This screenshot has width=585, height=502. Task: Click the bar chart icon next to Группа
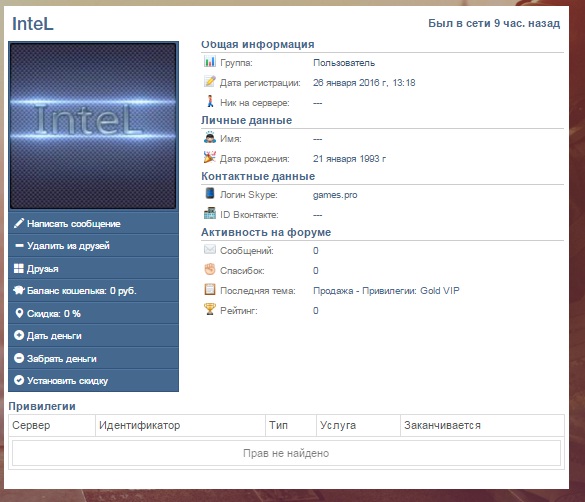pos(210,61)
